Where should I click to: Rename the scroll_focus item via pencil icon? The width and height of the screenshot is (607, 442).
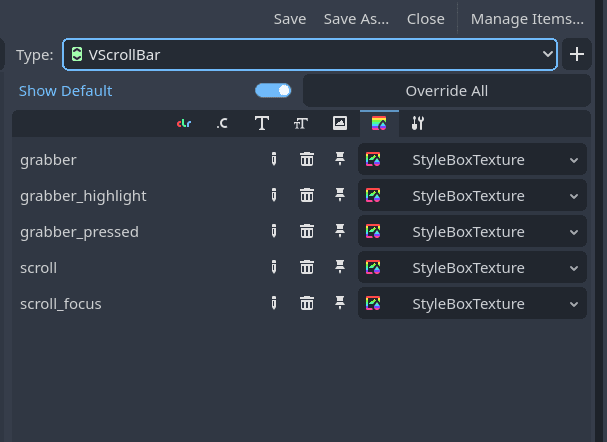(x=274, y=303)
